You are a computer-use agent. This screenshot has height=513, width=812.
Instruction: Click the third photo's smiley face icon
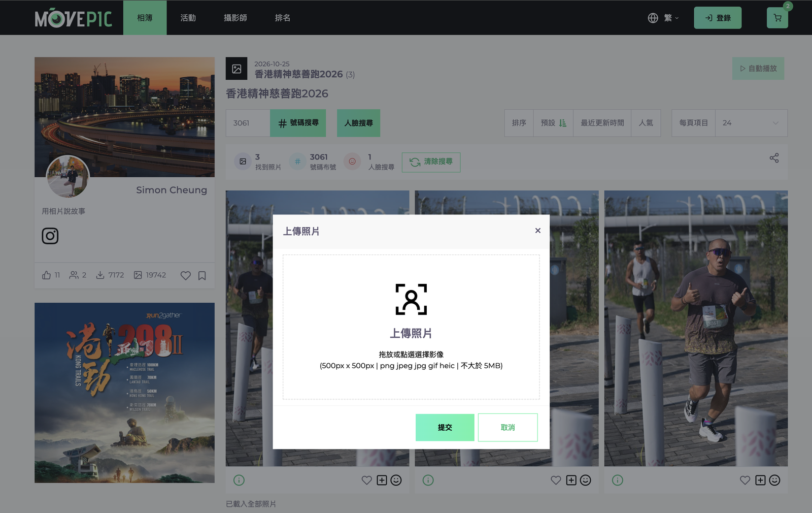coord(774,480)
